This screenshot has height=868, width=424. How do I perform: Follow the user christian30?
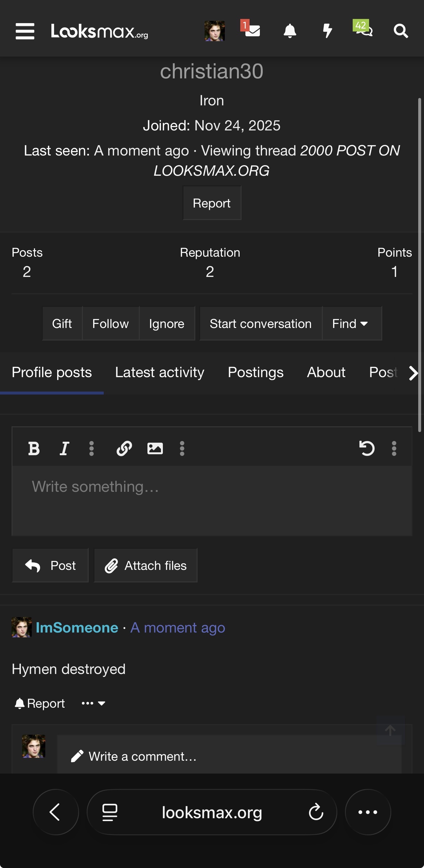pos(110,323)
